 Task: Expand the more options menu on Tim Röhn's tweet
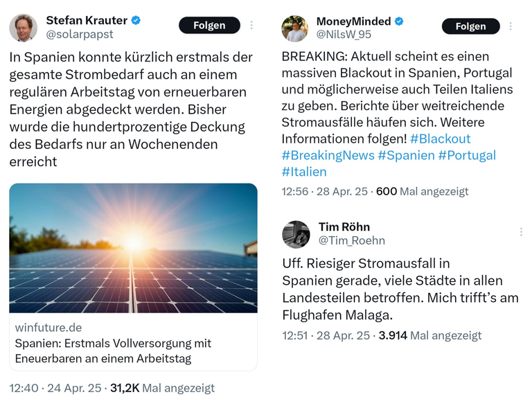point(521,232)
